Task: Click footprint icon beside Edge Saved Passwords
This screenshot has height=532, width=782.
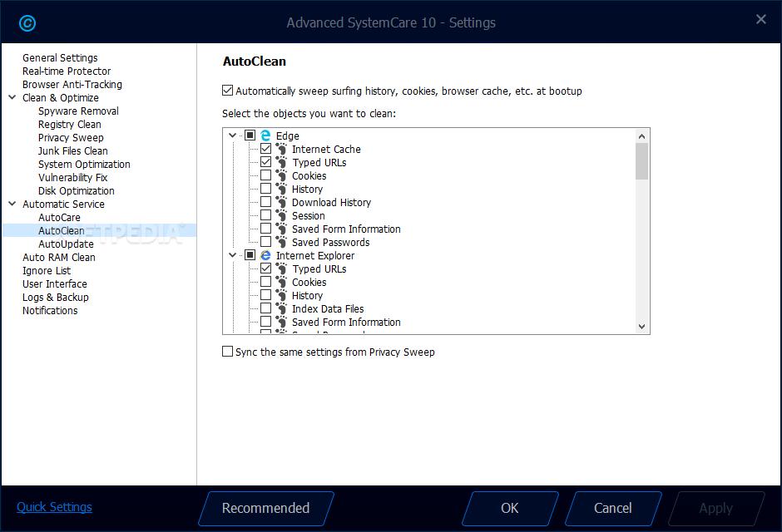Action: [281, 242]
